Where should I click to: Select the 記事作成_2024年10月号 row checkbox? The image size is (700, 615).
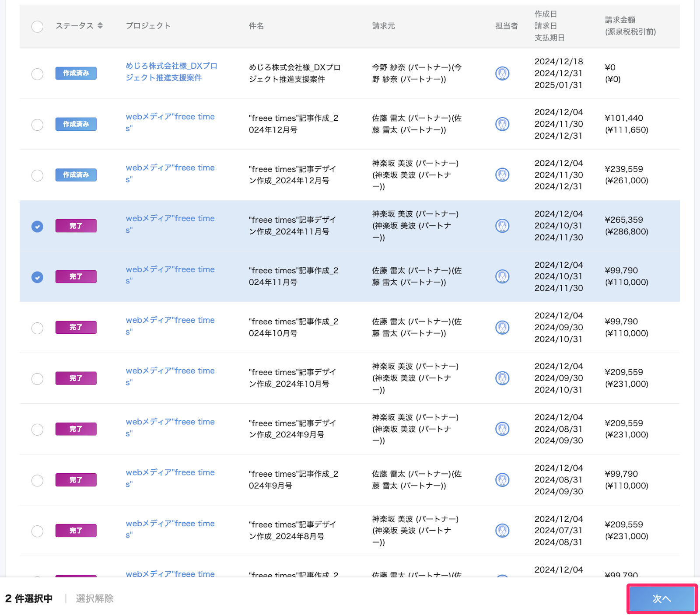tap(37, 328)
